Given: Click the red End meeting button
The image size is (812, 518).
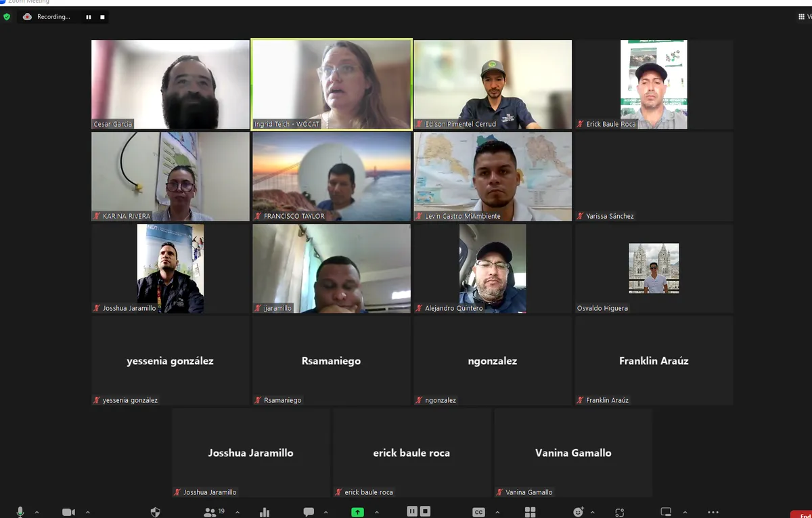Looking at the screenshot, I should [803, 515].
